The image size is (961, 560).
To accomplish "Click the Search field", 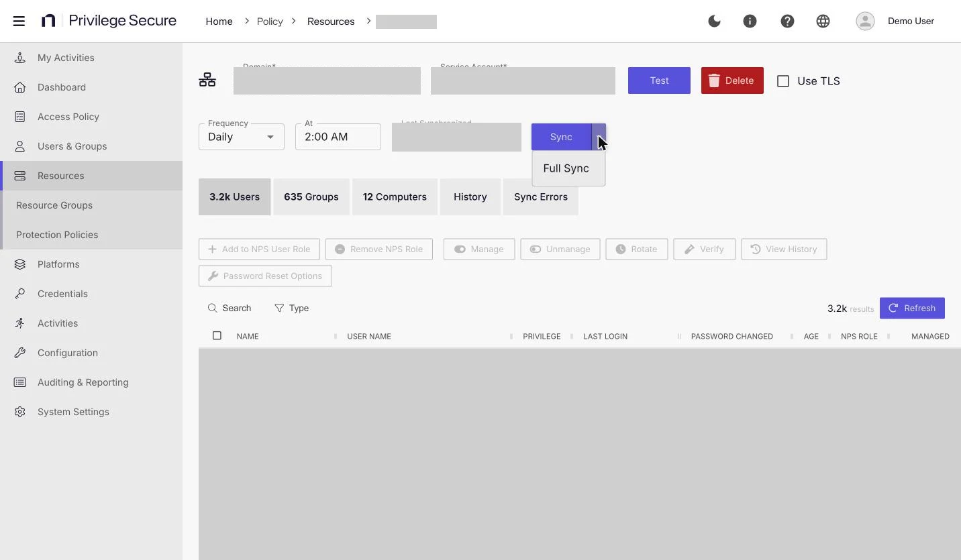I will coord(230,308).
